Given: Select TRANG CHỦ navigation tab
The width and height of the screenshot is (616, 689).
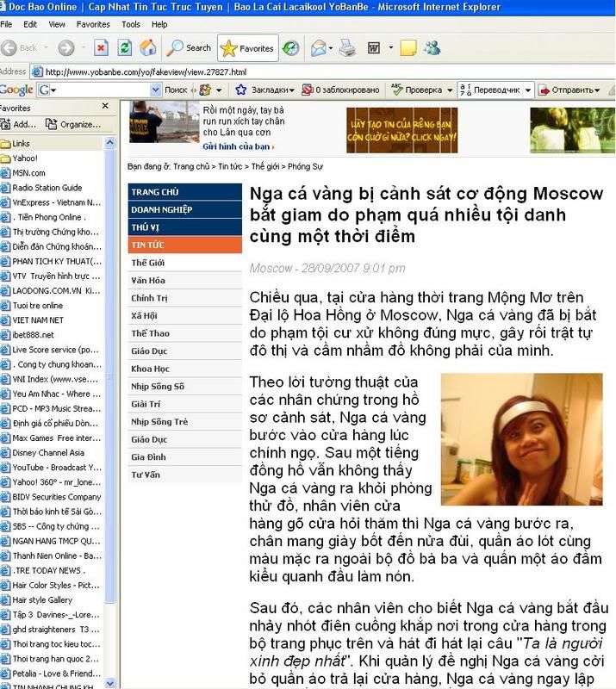Looking at the screenshot, I should [185, 192].
